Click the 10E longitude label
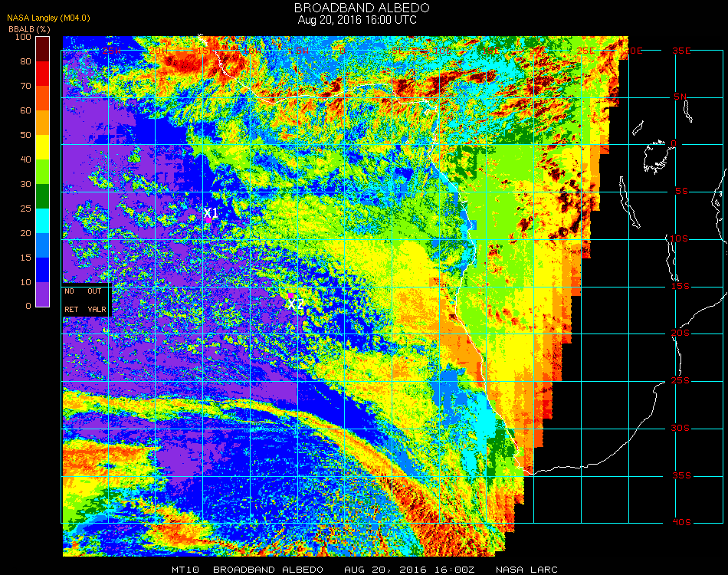 point(442,51)
